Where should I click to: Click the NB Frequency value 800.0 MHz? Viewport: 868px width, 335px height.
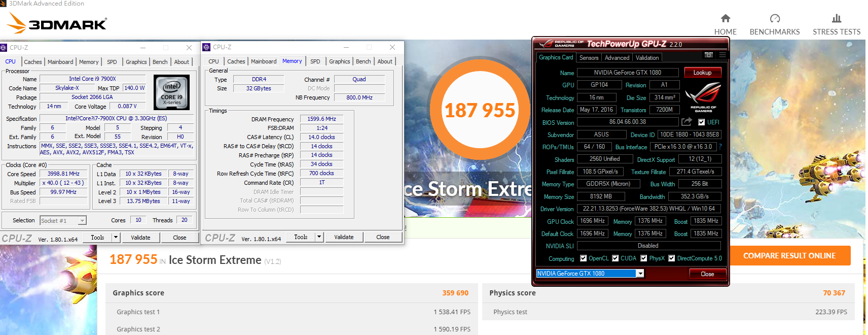coord(359,97)
